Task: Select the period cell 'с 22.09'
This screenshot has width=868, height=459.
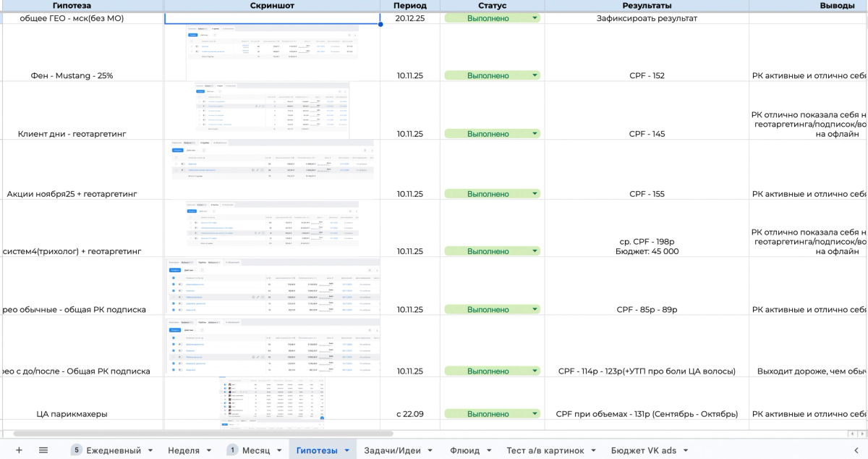Action: point(410,398)
